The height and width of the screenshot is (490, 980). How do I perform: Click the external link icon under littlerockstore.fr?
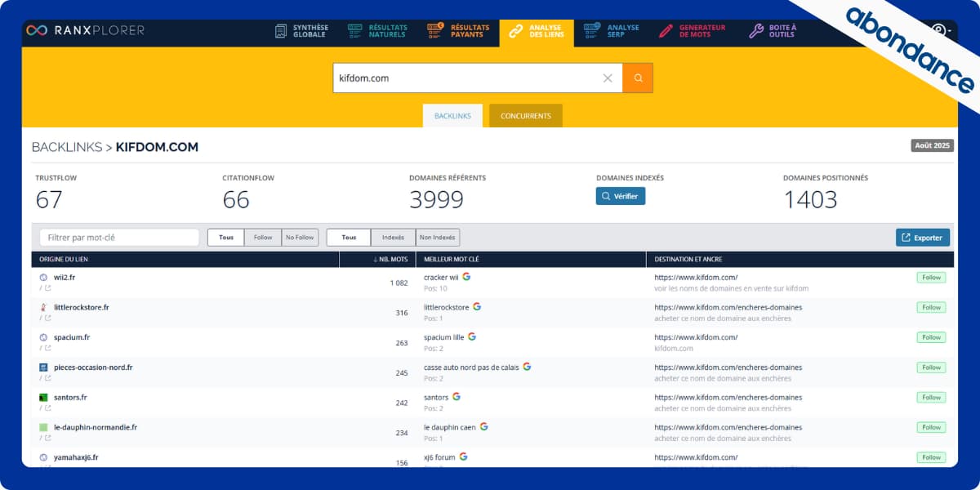pyautogui.click(x=47, y=318)
